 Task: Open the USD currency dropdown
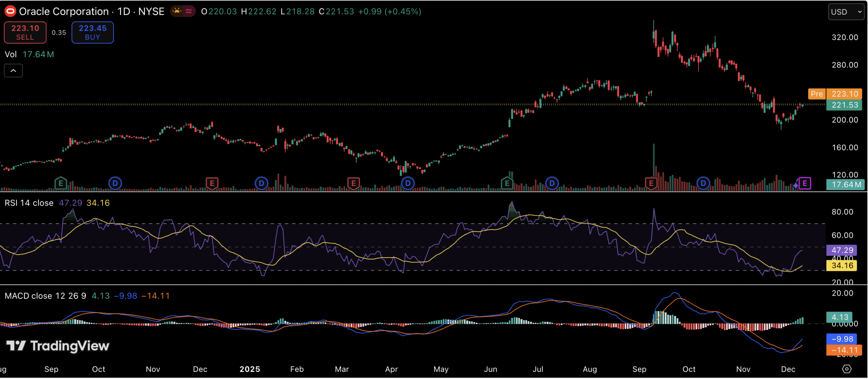(846, 12)
